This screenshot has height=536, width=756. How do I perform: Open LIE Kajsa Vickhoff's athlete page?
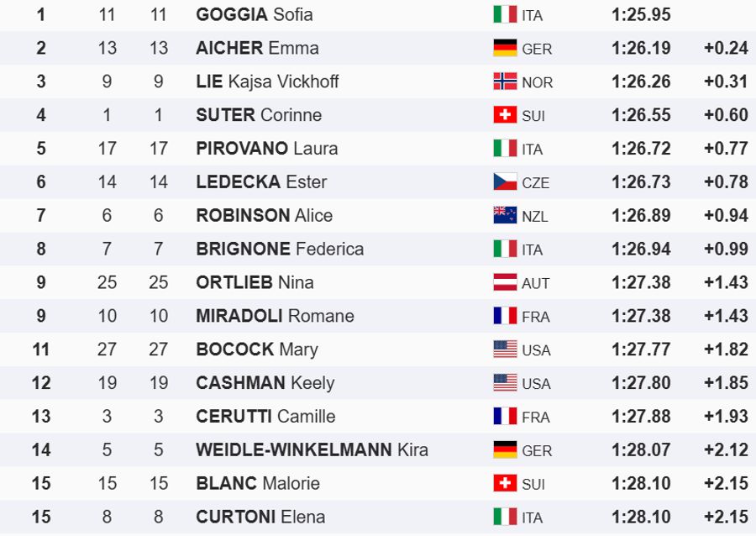267,81
